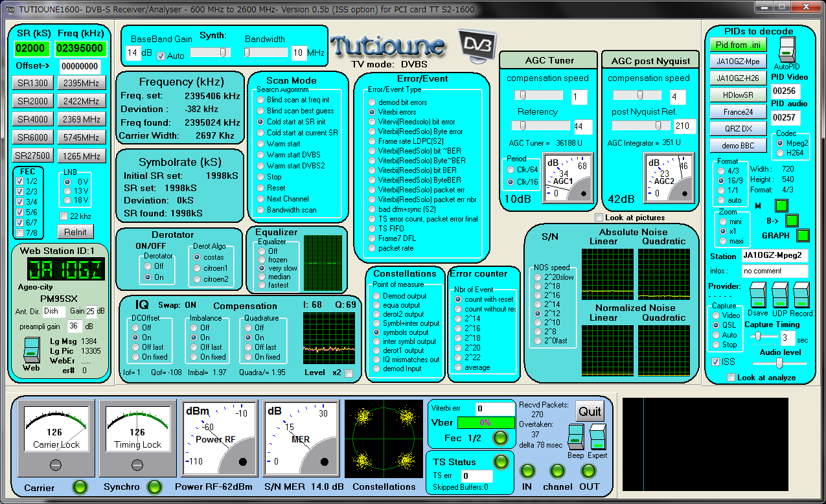Click the Quit button
The width and height of the screenshot is (826, 504).
click(x=590, y=411)
